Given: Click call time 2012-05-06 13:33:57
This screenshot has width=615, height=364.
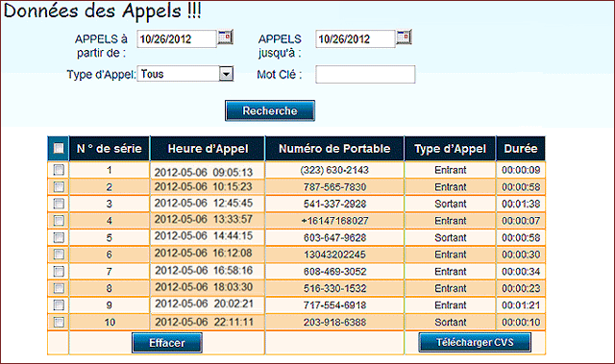Looking at the screenshot, I should pos(204,219).
